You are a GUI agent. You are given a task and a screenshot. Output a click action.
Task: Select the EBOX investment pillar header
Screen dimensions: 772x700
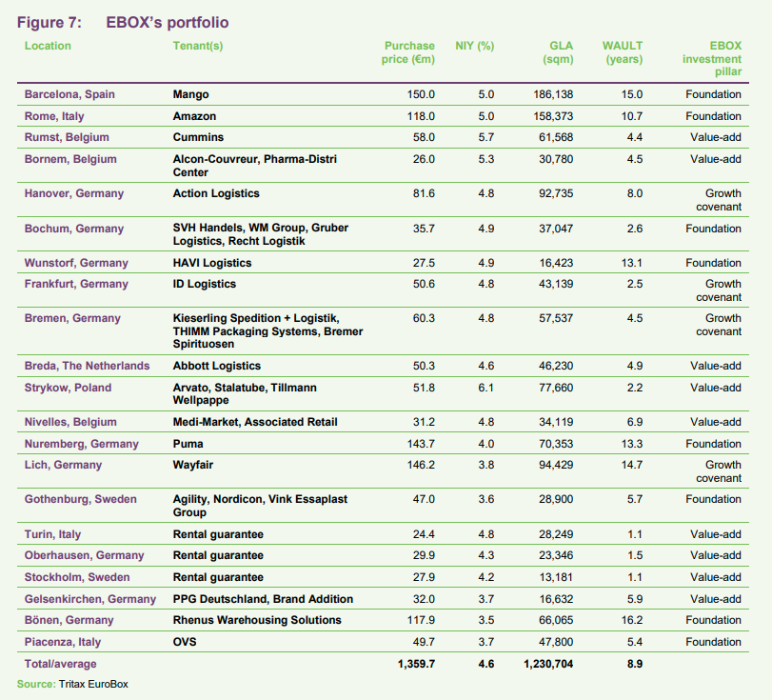[x=712, y=59]
